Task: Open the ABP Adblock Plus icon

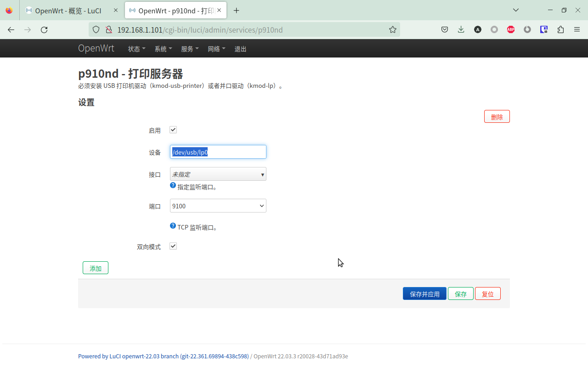Action: click(x=511, y=29)
